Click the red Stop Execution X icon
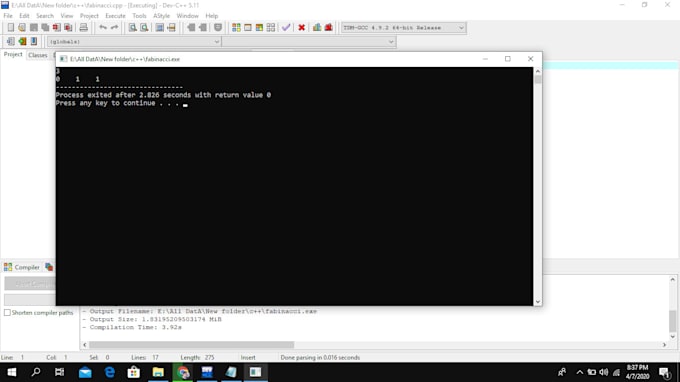This screenshot has height=382, width=680. (x=301, y=27)
